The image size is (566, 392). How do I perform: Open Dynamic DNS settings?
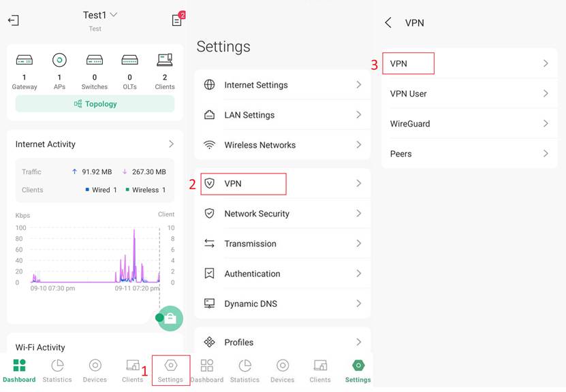[x=250, y=304]
